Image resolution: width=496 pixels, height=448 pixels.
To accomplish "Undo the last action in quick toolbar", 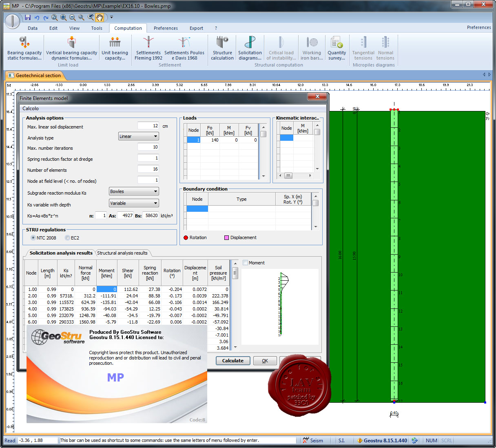I will point(37,18).
